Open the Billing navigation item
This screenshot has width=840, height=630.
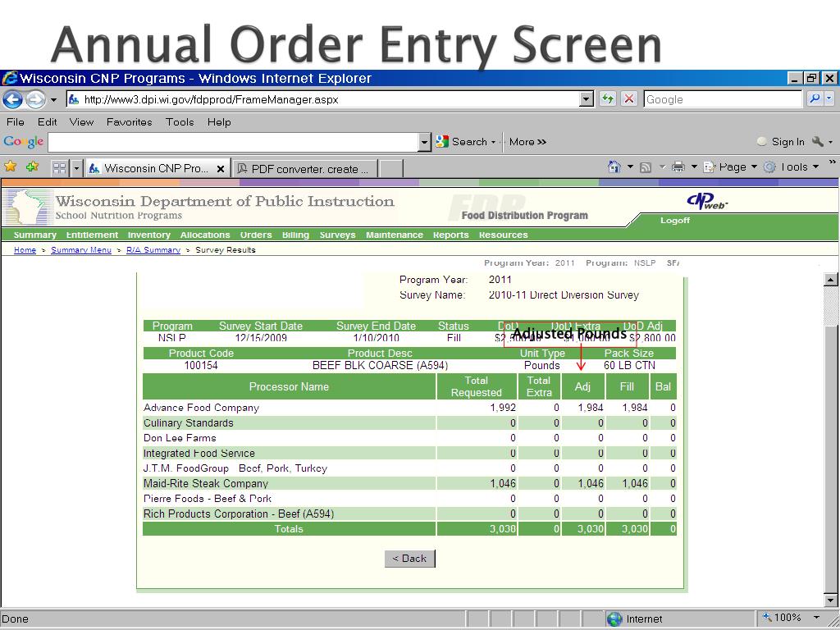pos(295,235)
